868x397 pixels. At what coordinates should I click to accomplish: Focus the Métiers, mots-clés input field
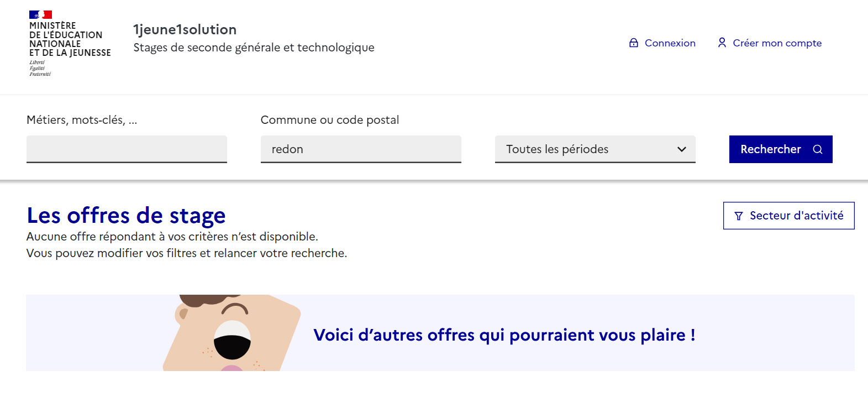point(127,149)
